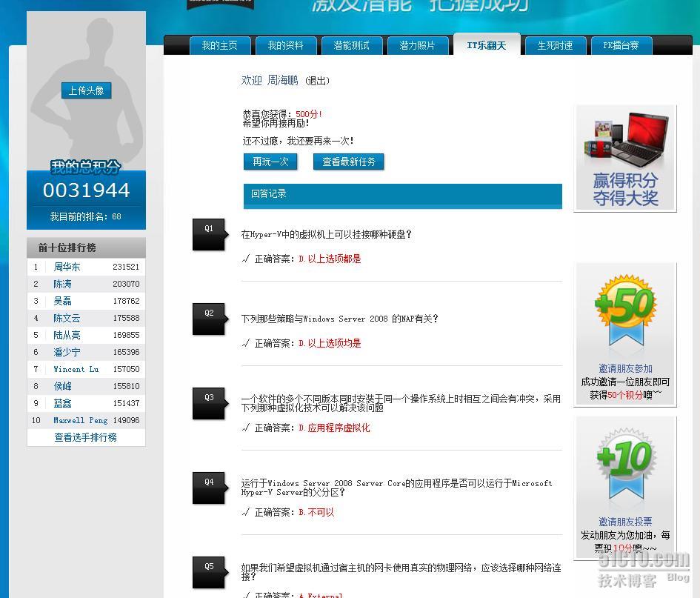Click the +10 vote badge icon
This screenshot has height=598, width=700.
point(627,464)
